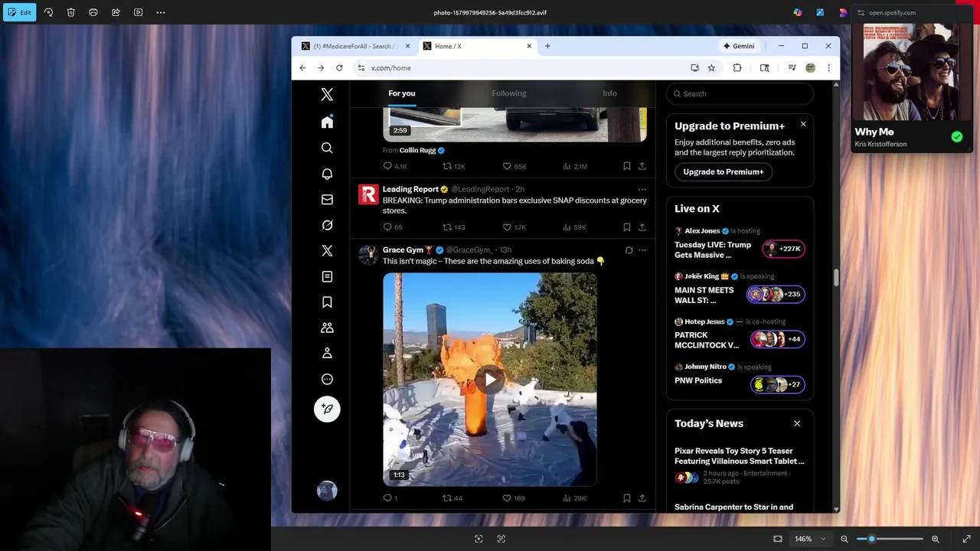
Task: Open Bookmarks icon in X sidebar
Action: click(327, 302)
